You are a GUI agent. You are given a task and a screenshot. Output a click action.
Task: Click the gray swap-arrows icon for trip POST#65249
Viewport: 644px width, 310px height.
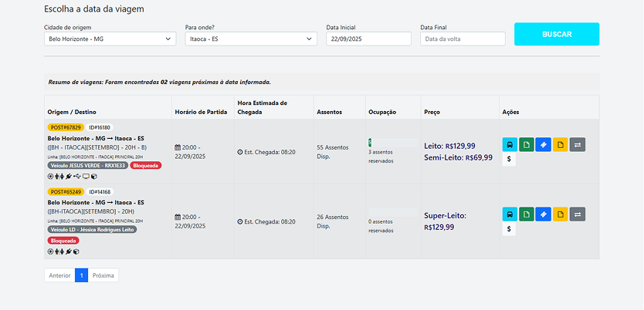(578, 214)
